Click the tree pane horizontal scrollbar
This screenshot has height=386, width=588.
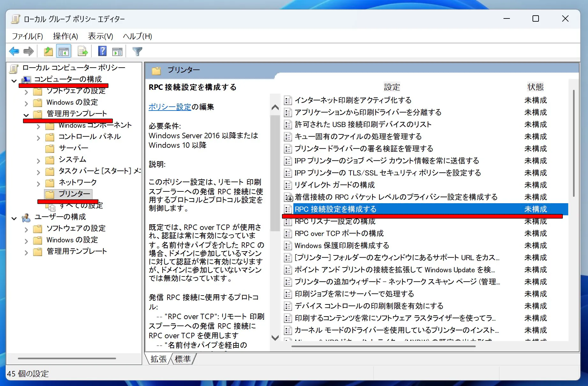coord(67,358)
